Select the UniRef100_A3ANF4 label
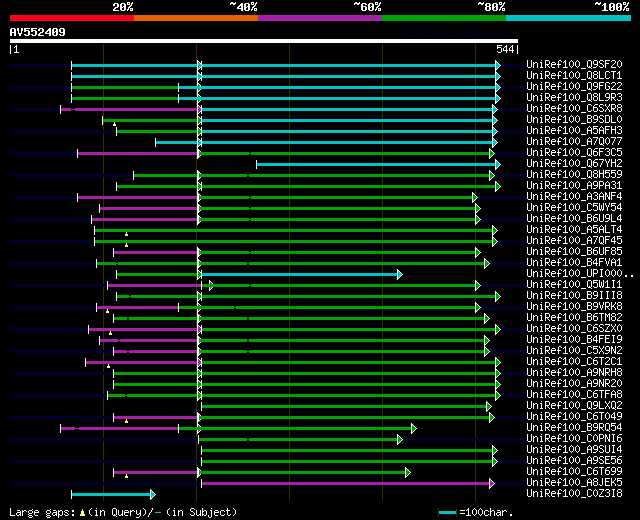Screen dimensions: 640x520 574,197
